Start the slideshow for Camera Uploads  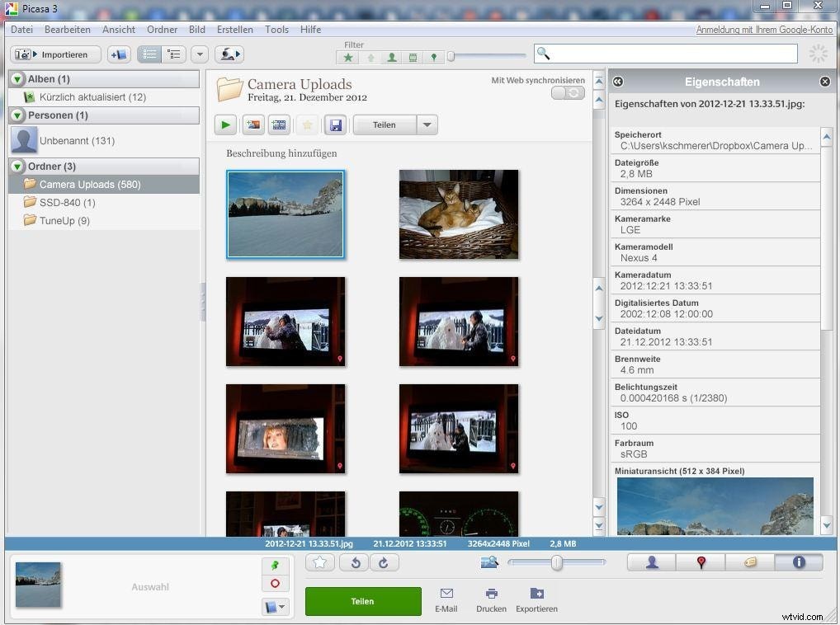click(225, 125)
